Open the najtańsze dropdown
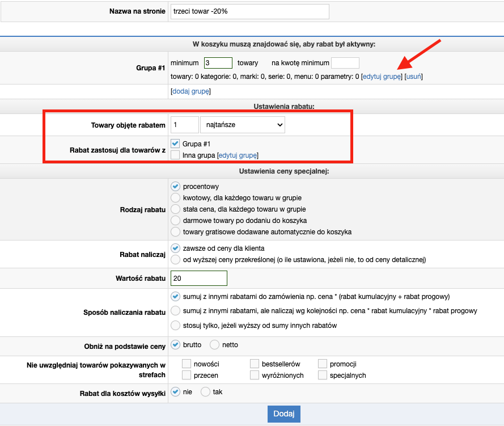 (243, 125)
